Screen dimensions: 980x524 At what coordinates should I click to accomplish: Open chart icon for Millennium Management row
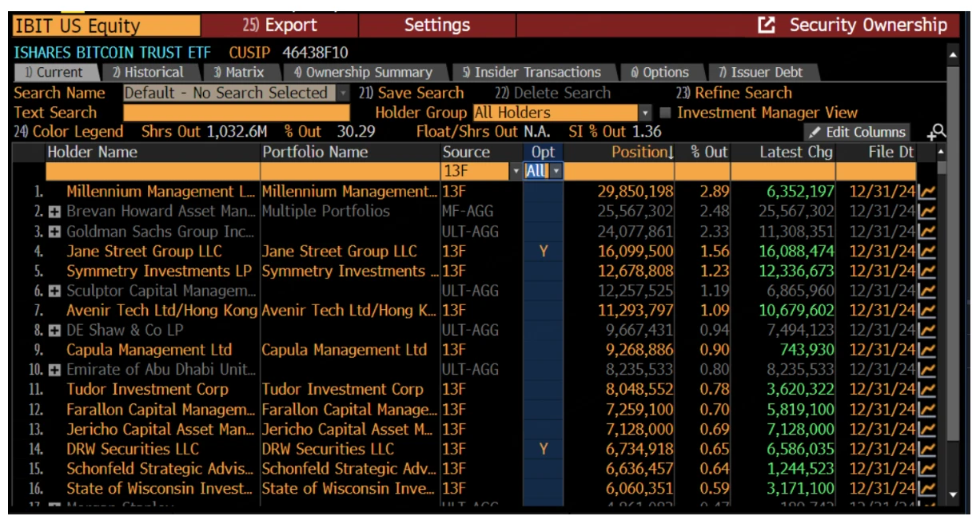click(x=927, y=192)
